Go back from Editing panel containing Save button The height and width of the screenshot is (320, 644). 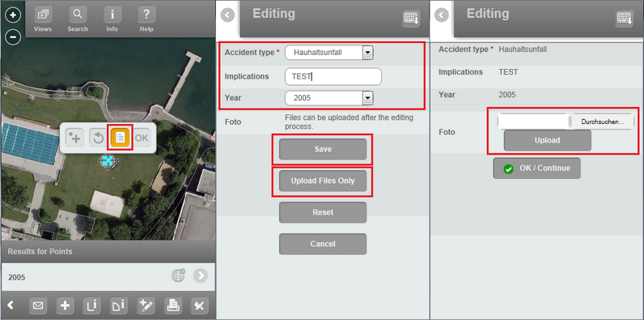tap(227, 15)
